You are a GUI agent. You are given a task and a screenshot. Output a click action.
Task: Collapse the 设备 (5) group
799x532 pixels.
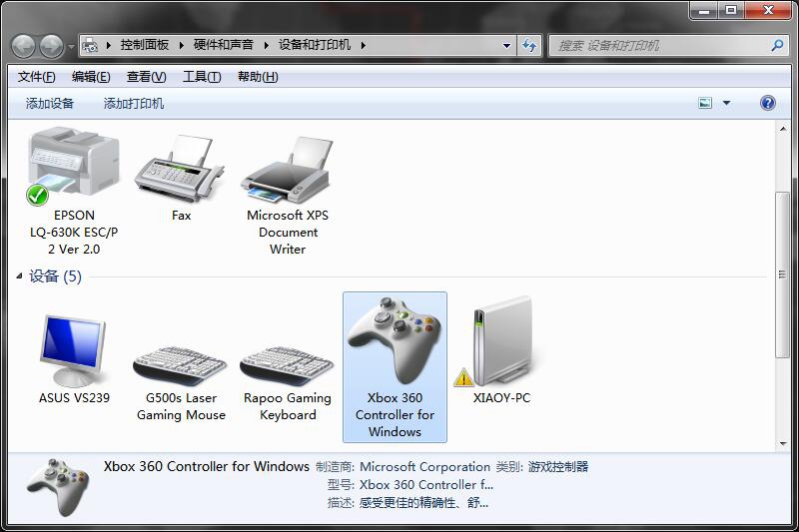tap(19, 275)
